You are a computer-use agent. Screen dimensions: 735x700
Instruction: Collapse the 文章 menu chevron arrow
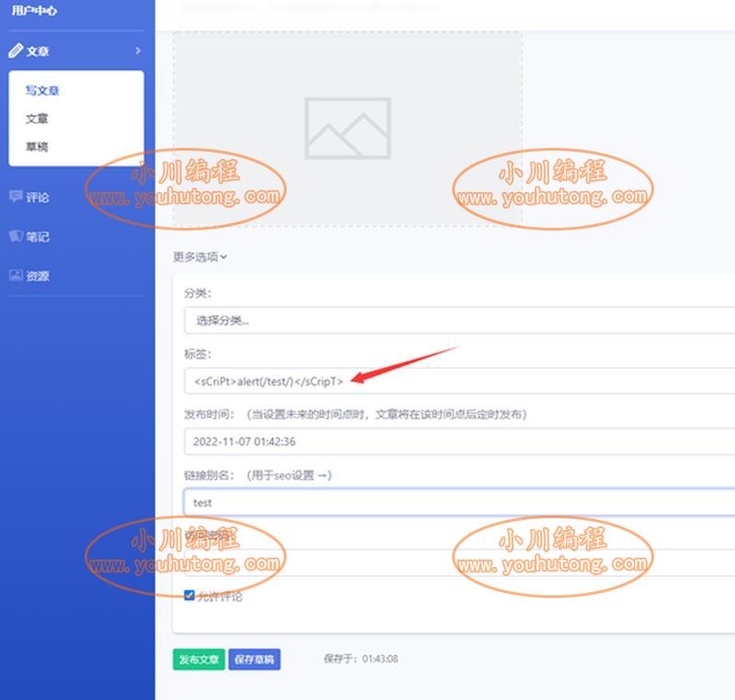[x=138, y=51]
